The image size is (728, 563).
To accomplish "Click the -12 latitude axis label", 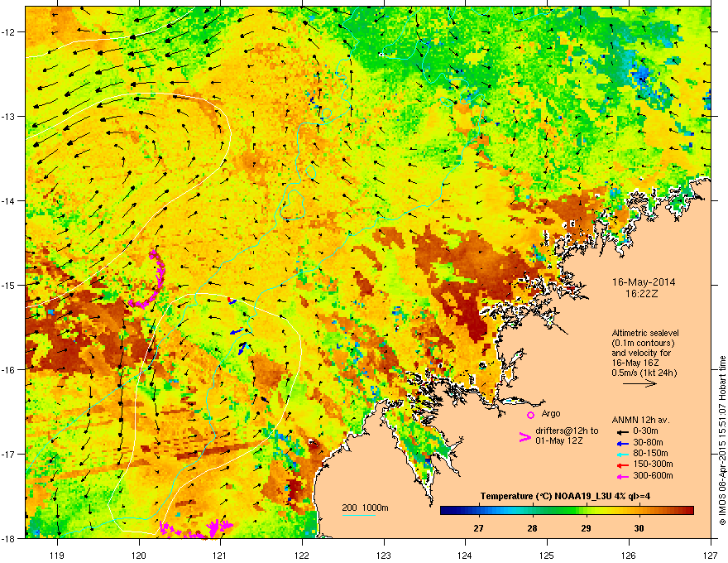I will (8, 32).
